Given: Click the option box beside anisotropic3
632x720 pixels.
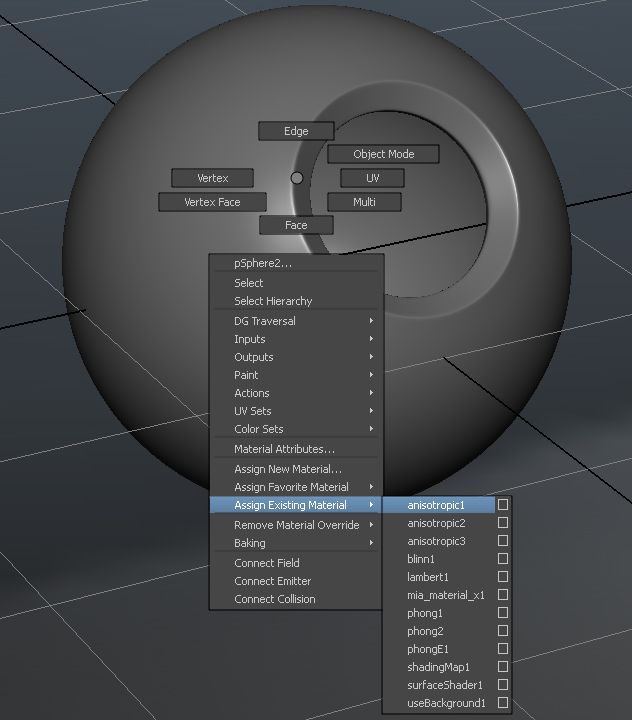Looking at the screenshot, I should tap(503, 540).
